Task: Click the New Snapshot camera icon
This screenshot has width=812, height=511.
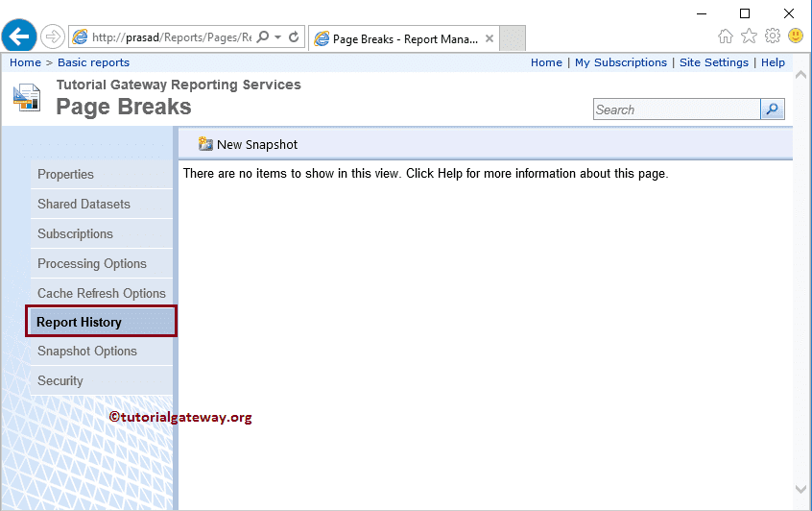Action: [205, 144]
